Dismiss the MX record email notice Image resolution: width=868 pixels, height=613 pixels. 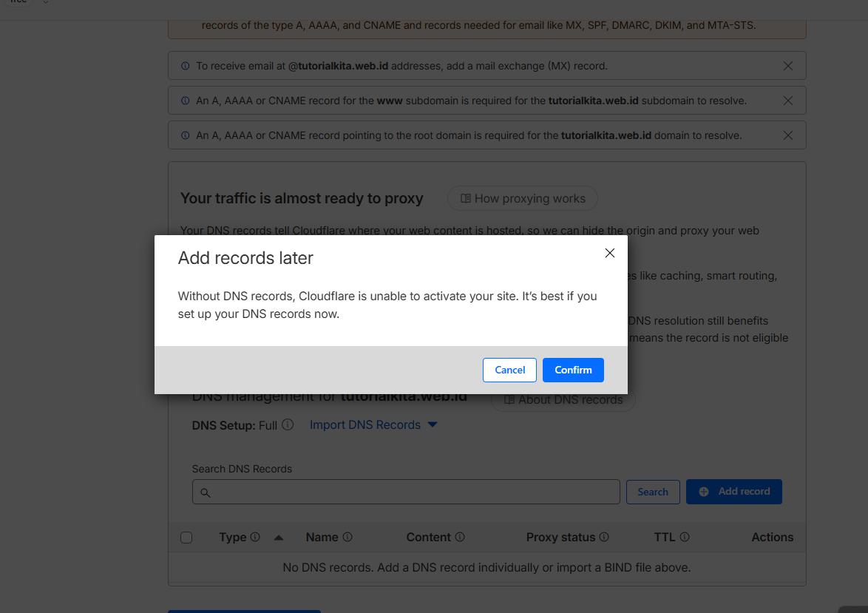787,66
